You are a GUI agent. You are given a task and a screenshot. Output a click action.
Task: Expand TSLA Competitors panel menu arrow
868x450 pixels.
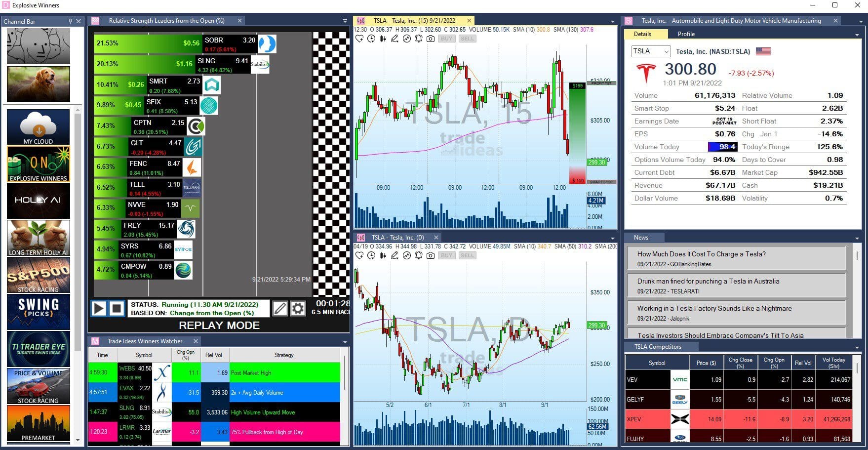pyautogui.click(x=857, y=347)
